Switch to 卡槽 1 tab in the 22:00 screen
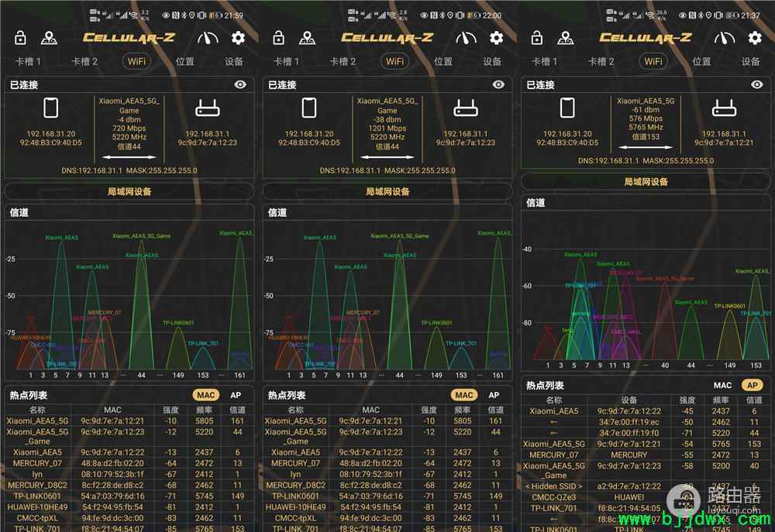Viewport: 775px width, 532px height. point(287,62)
